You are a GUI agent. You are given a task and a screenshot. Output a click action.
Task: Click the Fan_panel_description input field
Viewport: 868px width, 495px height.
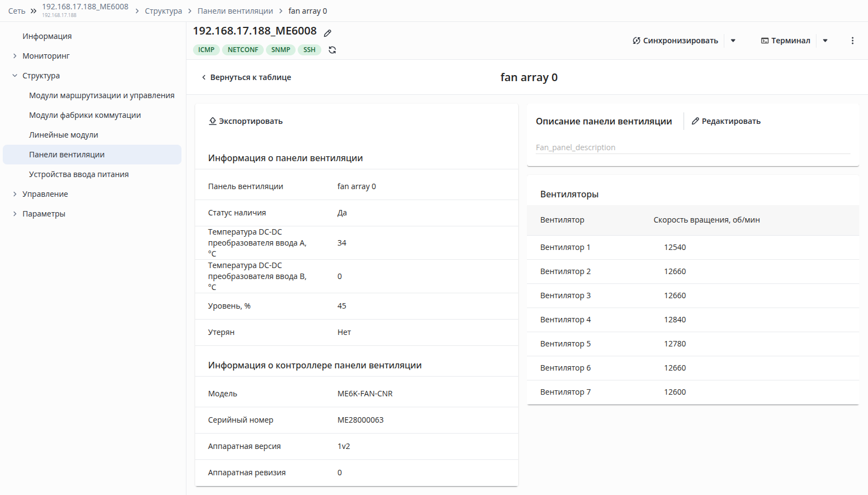click(x=693, y=147)
